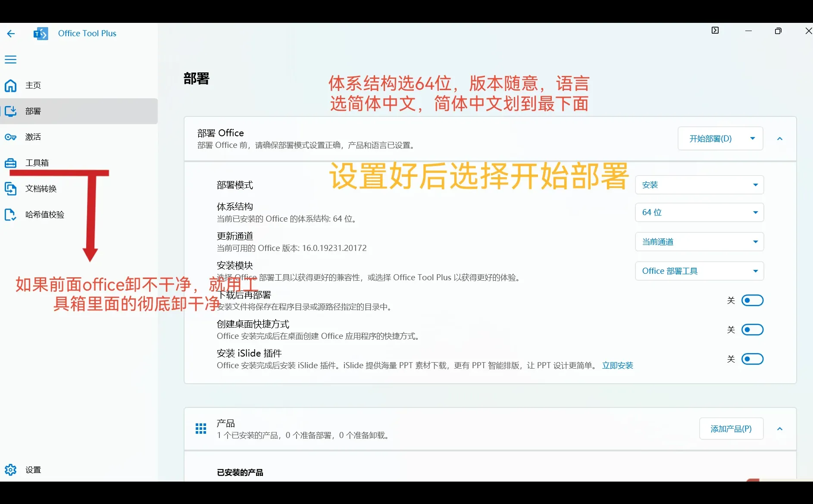813x504 pixels.
Task: Click the back arrow at top left
Action: [11, 33]
